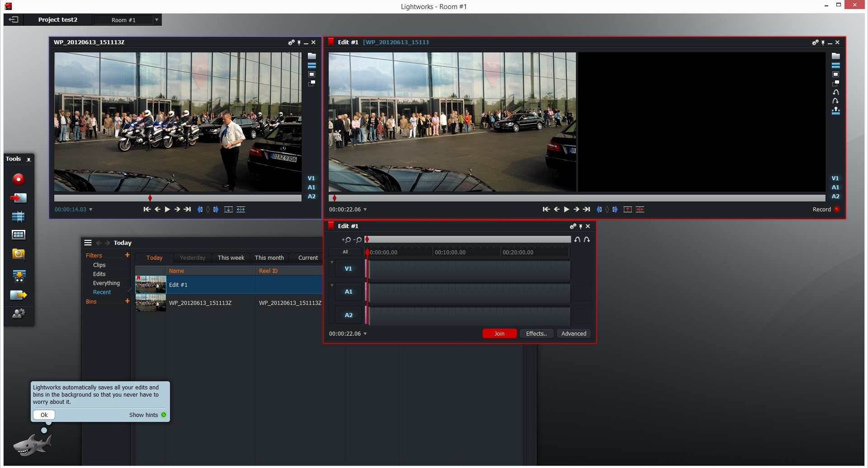Play the source viewer clip
Image resolution: width=868 pixels, height=468 pixels.
tap(167, 209)
